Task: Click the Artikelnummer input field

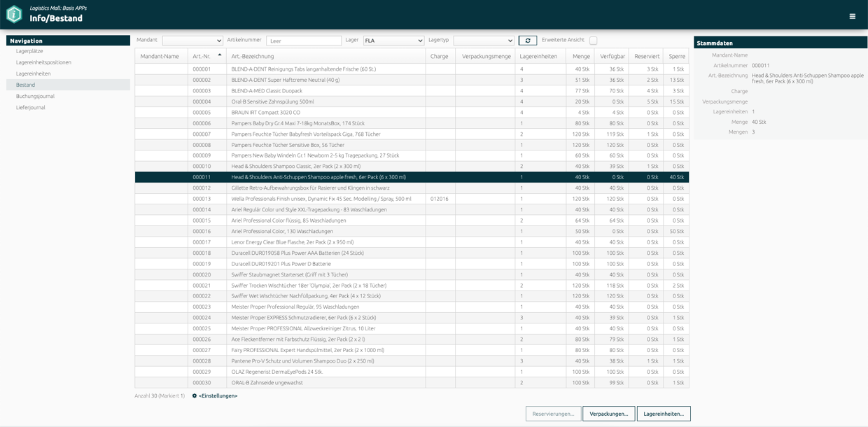Action: pos(304,41)
